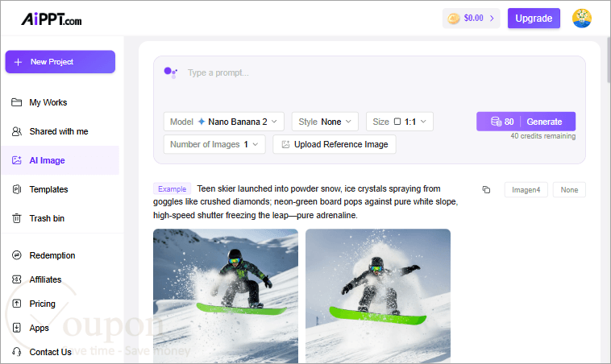Click the Contact Us headset icon

[16, 352]
